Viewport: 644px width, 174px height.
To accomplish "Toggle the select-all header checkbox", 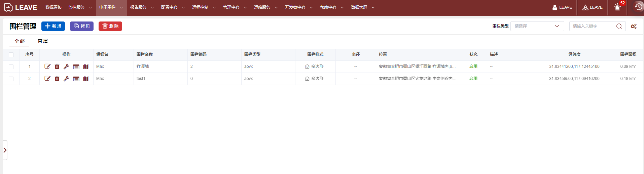I will pos(11,55).
